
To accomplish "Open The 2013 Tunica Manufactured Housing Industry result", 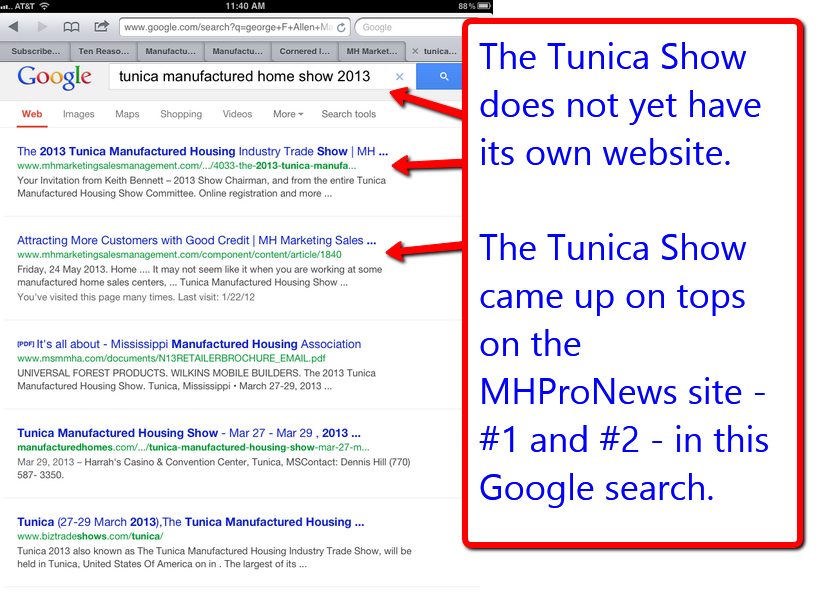I will point(203,151).
